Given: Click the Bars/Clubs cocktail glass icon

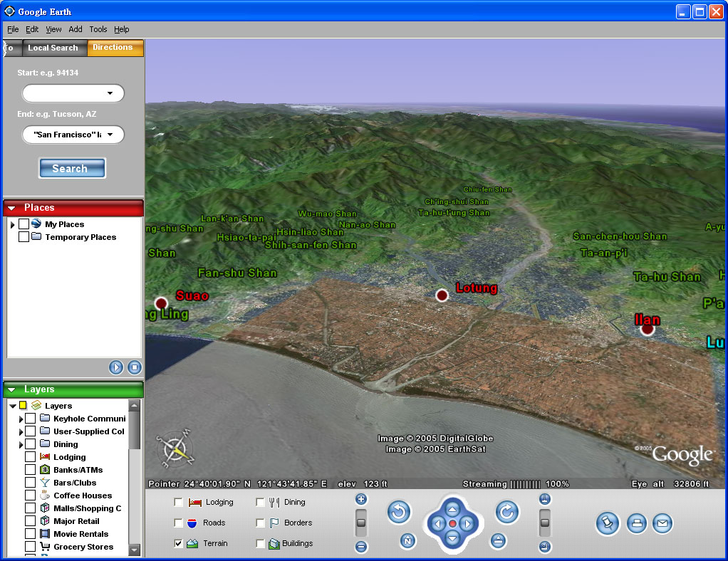Looking at the screenshot, I should [45, 483].
